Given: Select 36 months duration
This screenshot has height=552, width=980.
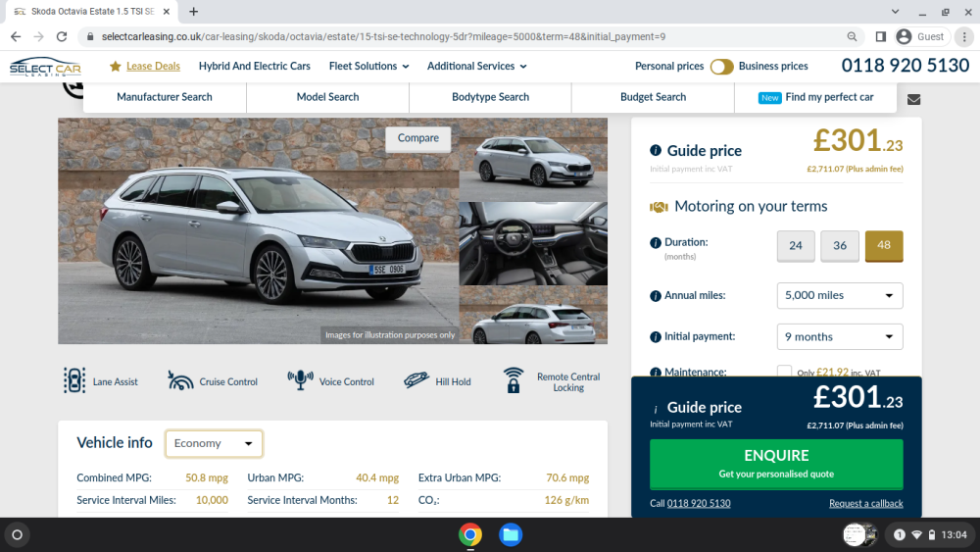Looking at the screenshot, I should tap(840, 246).
